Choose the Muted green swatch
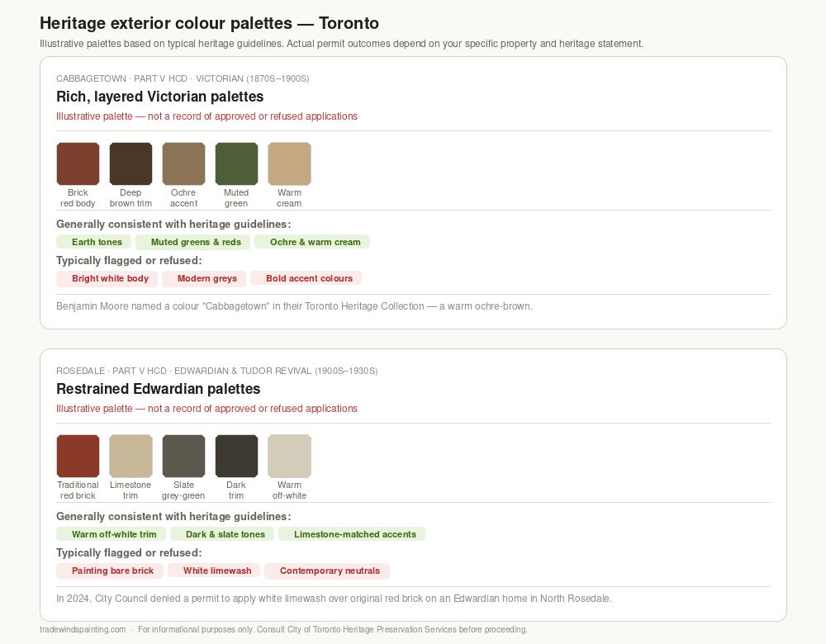The height and width of the screenshot is (644, 826). tap(236, 163)
